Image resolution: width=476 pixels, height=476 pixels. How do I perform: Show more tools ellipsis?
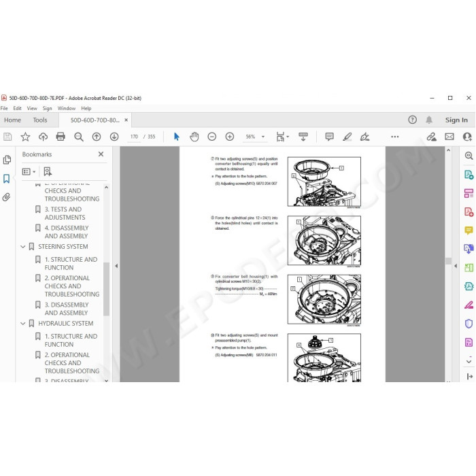coord(394,137)
